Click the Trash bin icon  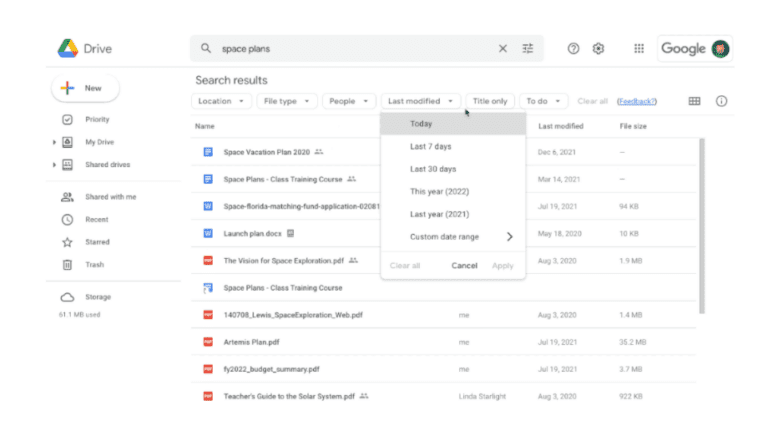point(67,265)
